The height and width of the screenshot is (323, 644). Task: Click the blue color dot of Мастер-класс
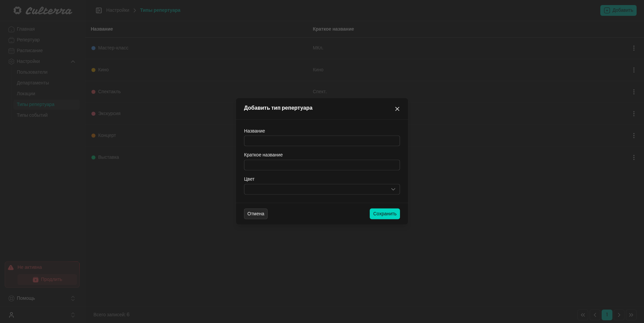coord(93,48)
